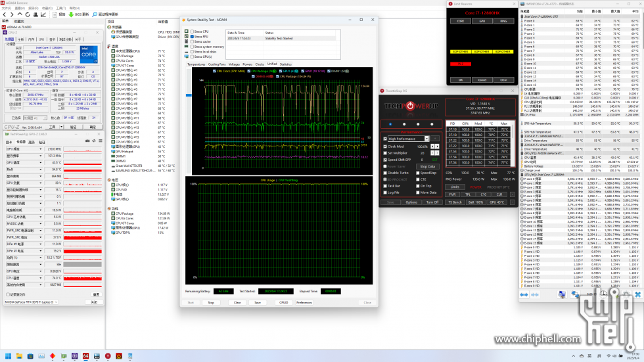The image size is (644, 362).
Task: Switch to Cooling Fans tab
Action: pyautogui.click(x=217, y=64)
